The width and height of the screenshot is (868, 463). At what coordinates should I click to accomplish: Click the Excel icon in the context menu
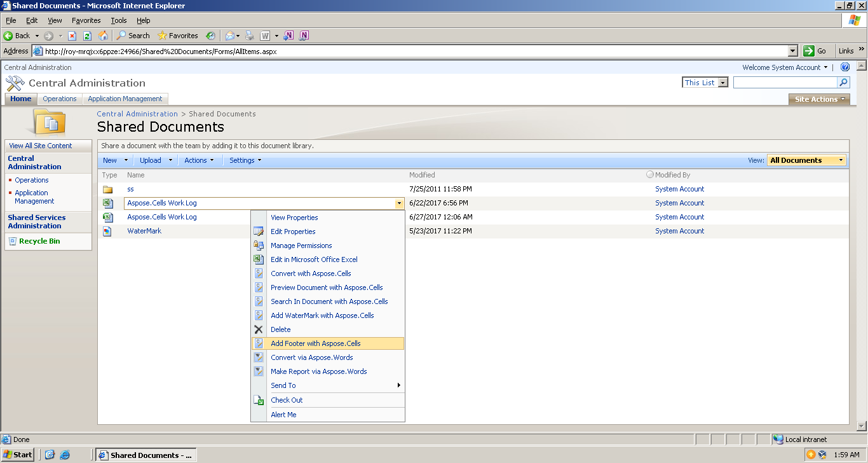tap(259, 259)
